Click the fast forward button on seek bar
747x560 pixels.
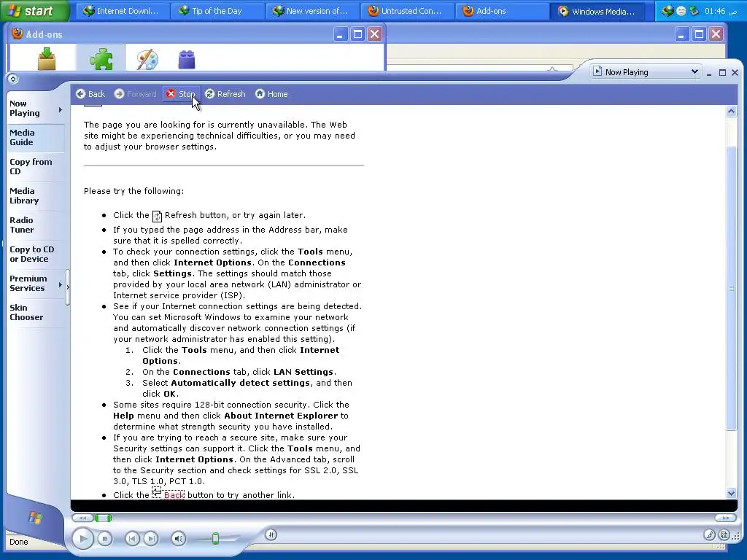point(726,518)
